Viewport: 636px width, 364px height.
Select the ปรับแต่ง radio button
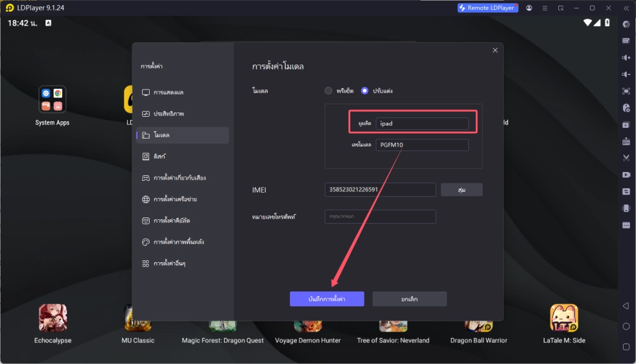(x=365, y=91)
